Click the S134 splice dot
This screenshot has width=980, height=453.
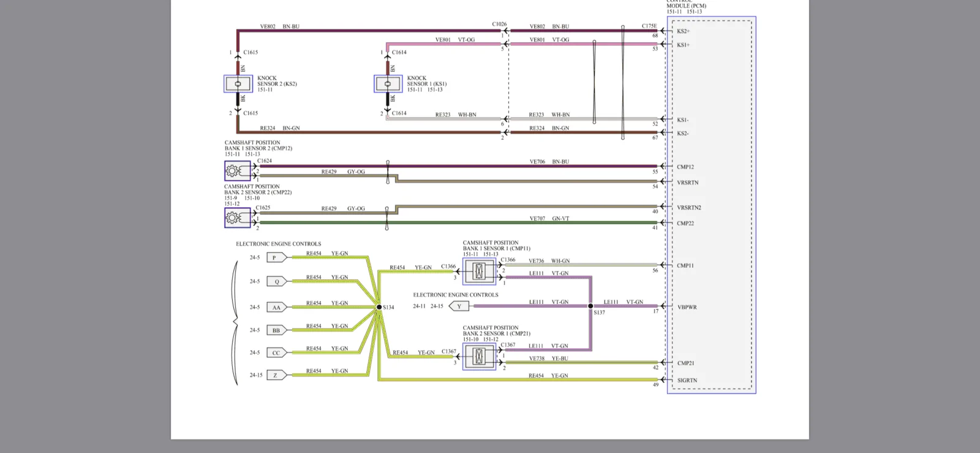[379, 307]
